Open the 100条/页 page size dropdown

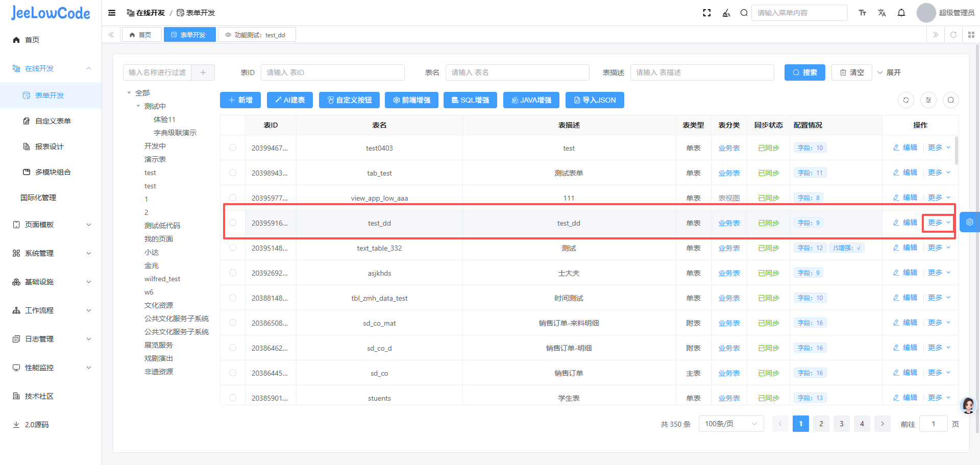pos(731,424)
